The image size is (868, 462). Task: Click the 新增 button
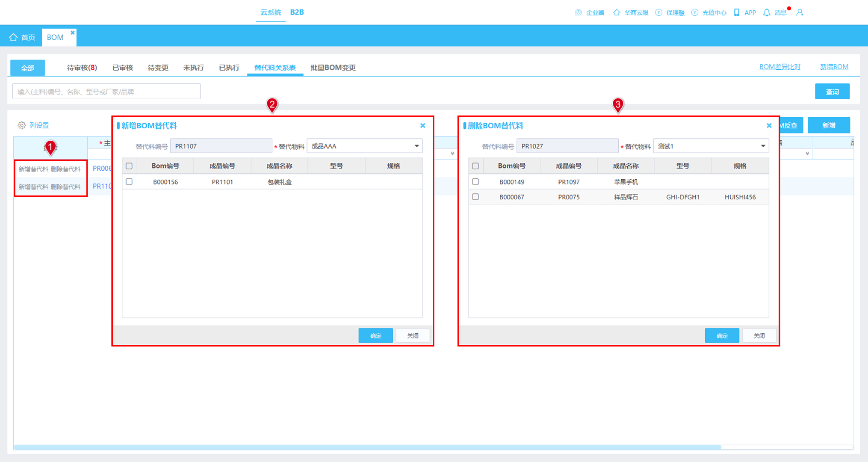point(829,125)
